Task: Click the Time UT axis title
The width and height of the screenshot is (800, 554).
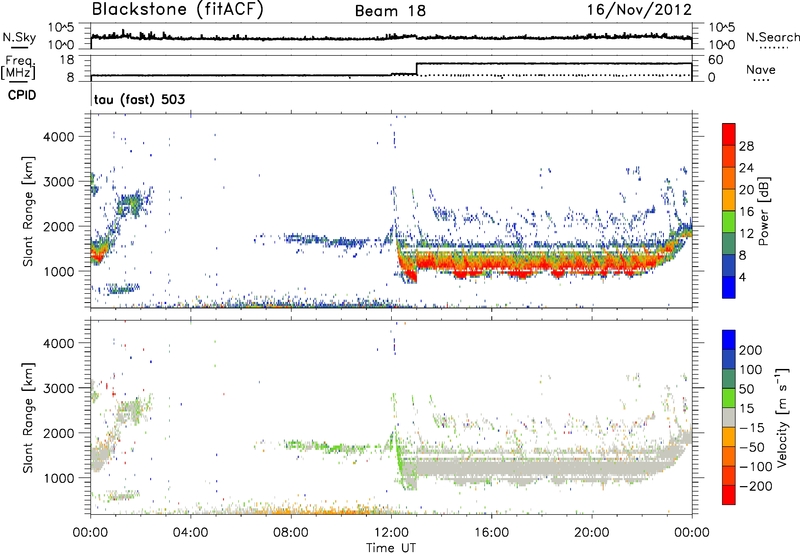Action: point(391,548)
